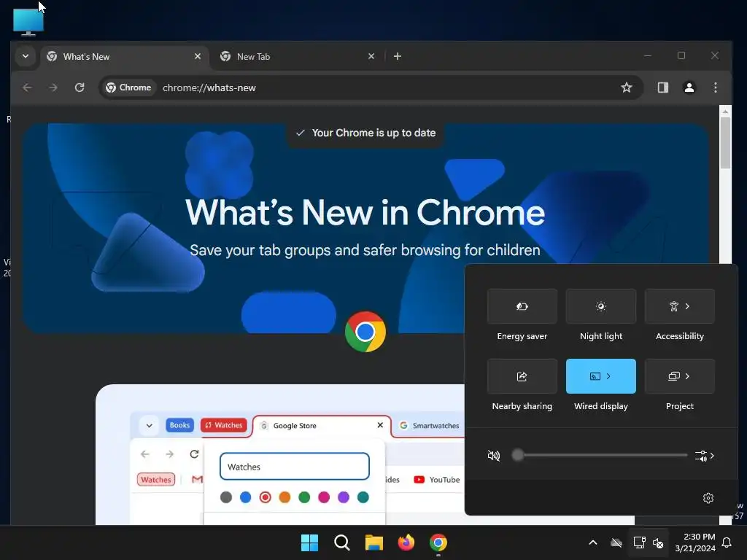
Task: Open the clock showing 2:30 PM
Action: click(695, 542)
